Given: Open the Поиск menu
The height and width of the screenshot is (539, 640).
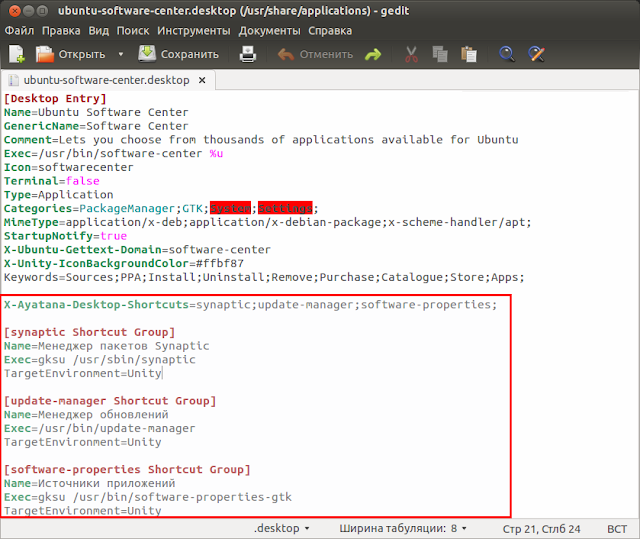Looking at the screenshot, I should click(x=133, y=31).
